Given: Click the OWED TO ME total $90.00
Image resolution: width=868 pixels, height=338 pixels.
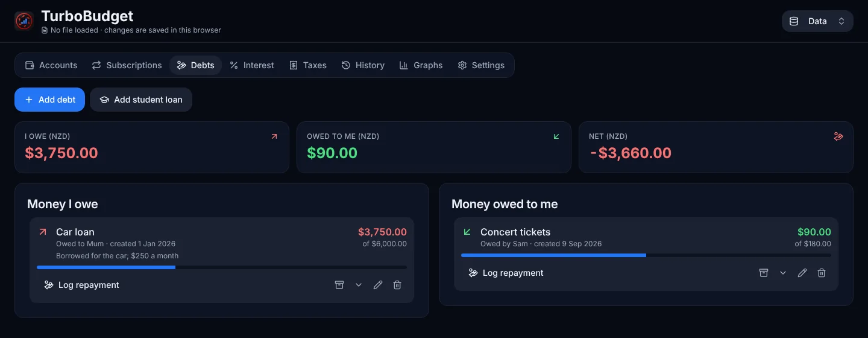Looking at the screenshot, I should [x=332, y=153].
